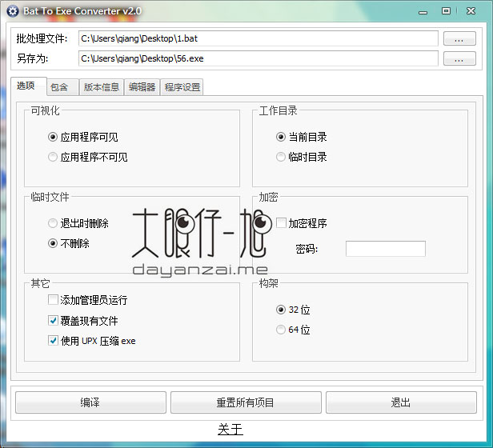The image size is (493, 448).
Task: Minimize the Bat To Exe Converter window
Action: (423, 12)
